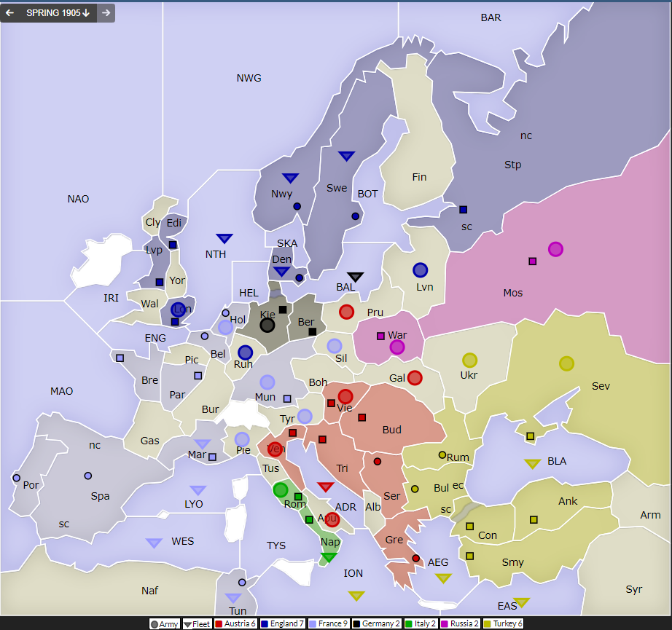Screen dimensions: 672x630
Task: Click the Army symbol in the legend
Action: pos(155,624)
